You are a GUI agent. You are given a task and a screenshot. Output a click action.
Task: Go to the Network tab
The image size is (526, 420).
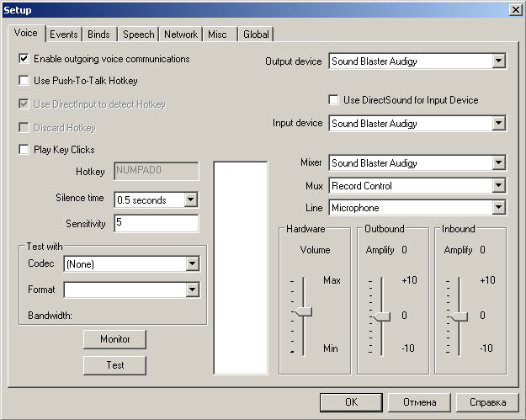[x=181, y=35]
